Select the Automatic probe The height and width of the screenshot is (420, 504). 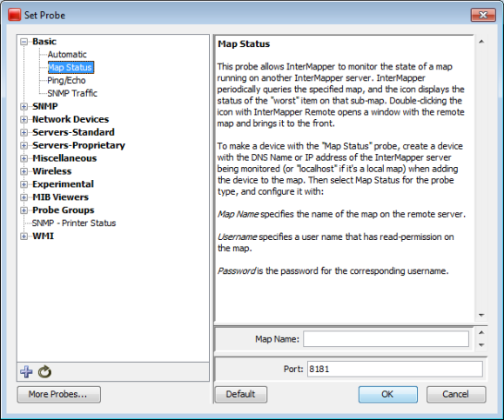pyautogui.click(x=67, y=54)
